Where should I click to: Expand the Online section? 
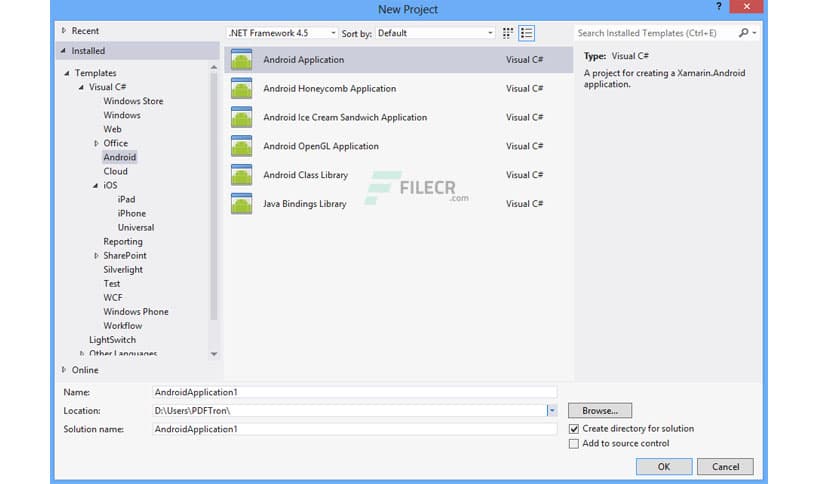click(x=63, y=369)
